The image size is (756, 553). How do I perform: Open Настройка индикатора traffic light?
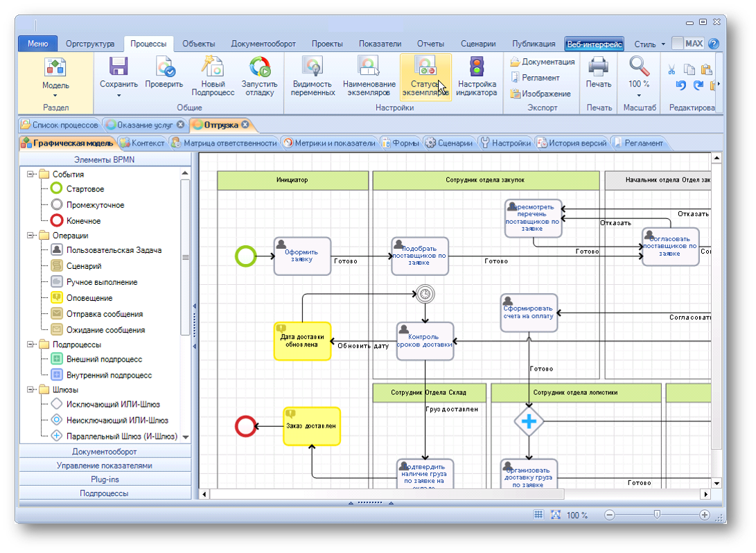pos(476,76)
